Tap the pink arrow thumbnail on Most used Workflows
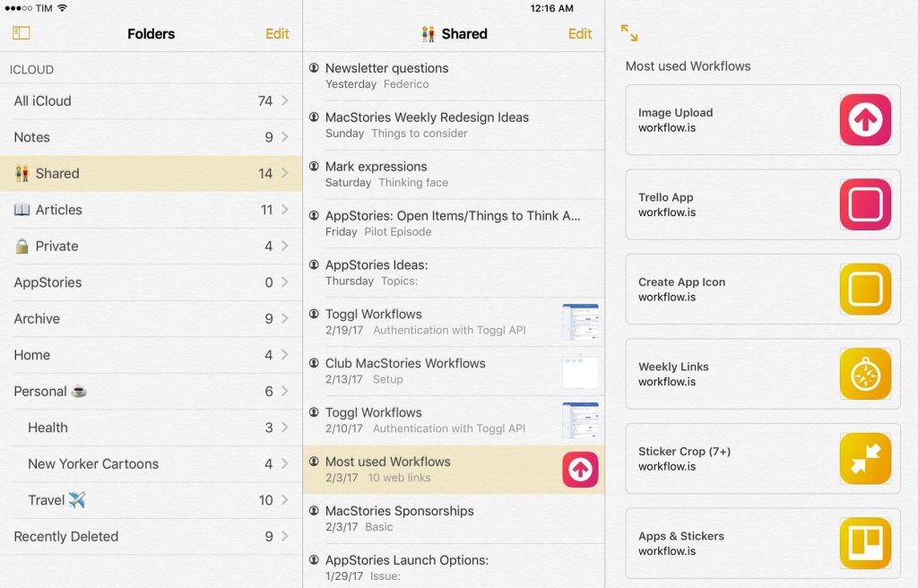Image resolution: width=918 pixels, height=588 pixels. click(581, 468)
